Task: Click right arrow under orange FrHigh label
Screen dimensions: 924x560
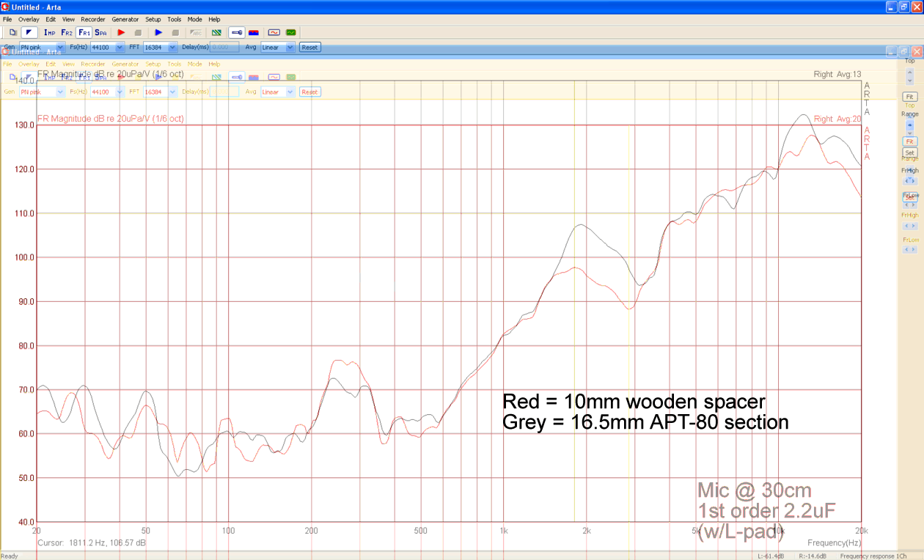Action: coord(914,226)
